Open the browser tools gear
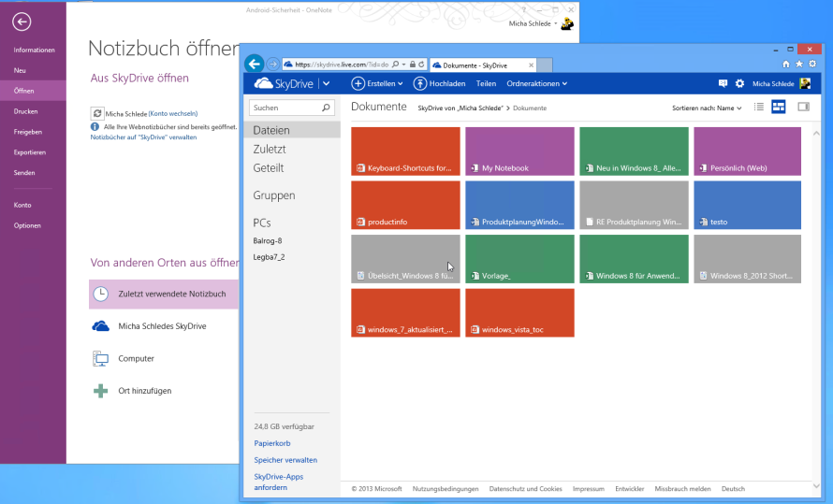 coord(812,64)
